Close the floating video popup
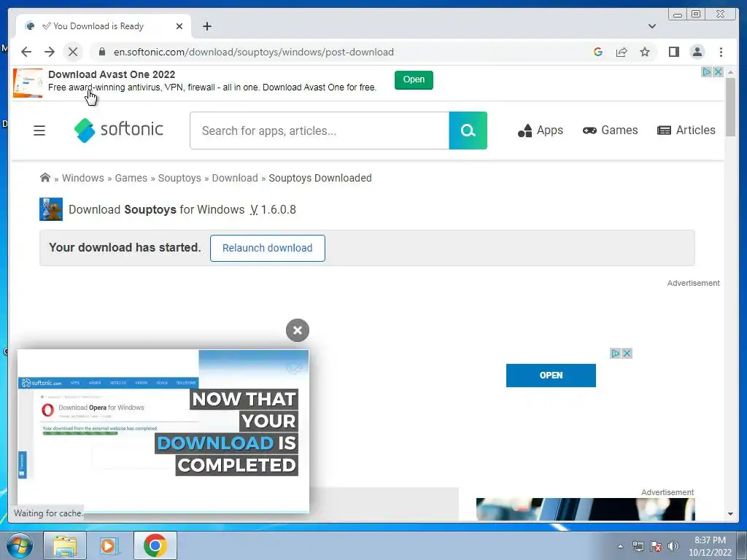The height and width of the screenshot is (560, 747). click(x=298, y=330)
